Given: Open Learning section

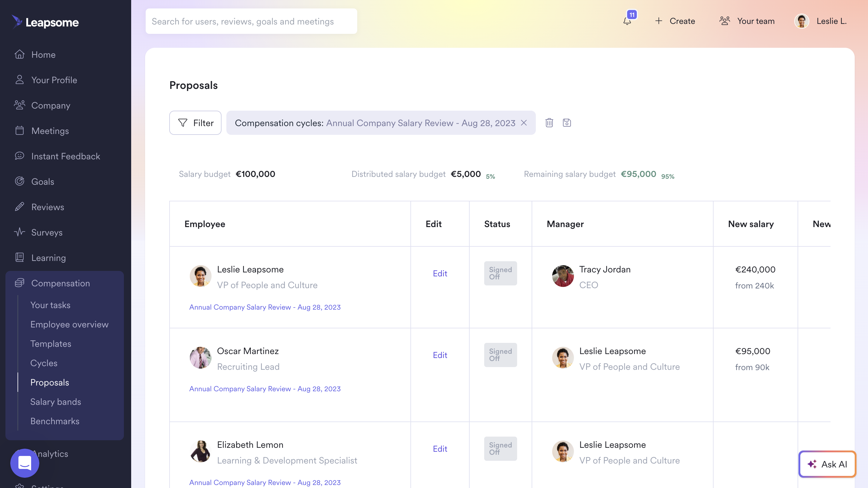Looking at the screenshot, I should pos(49,258).
